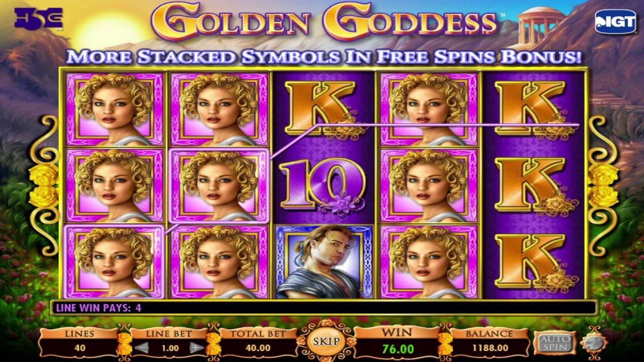Select the 10 symbol on middle reel
The height and width of the screenshot is (362, 644).
[324, 185]
